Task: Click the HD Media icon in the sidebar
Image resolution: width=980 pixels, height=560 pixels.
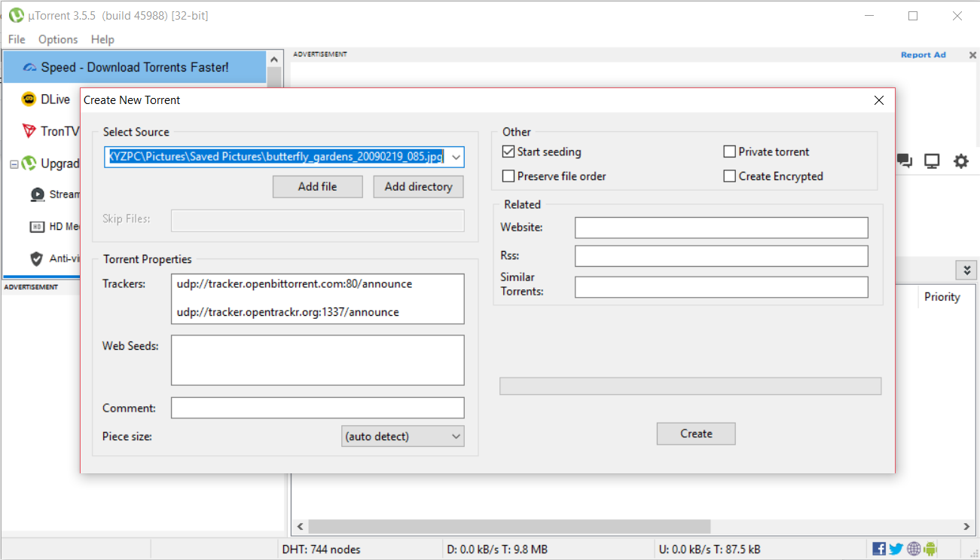Action: point(37,227)
